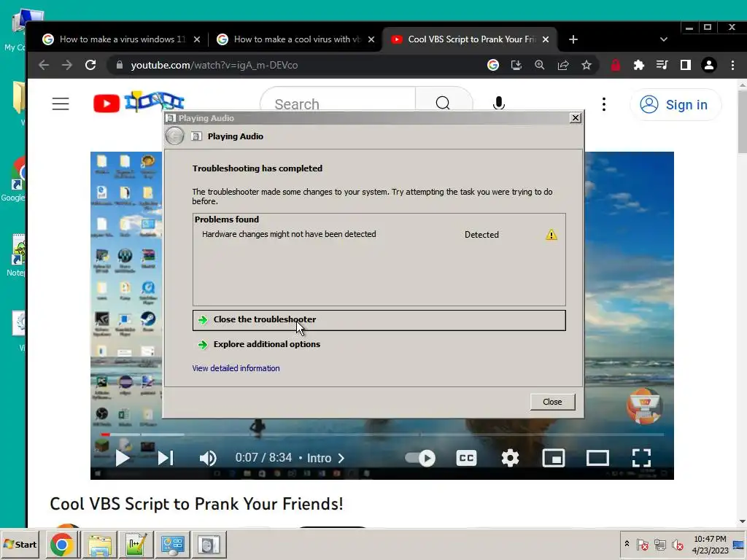The image size is (747, 560).
Task: Click channel watermark on video
Action: coord(643,405)
